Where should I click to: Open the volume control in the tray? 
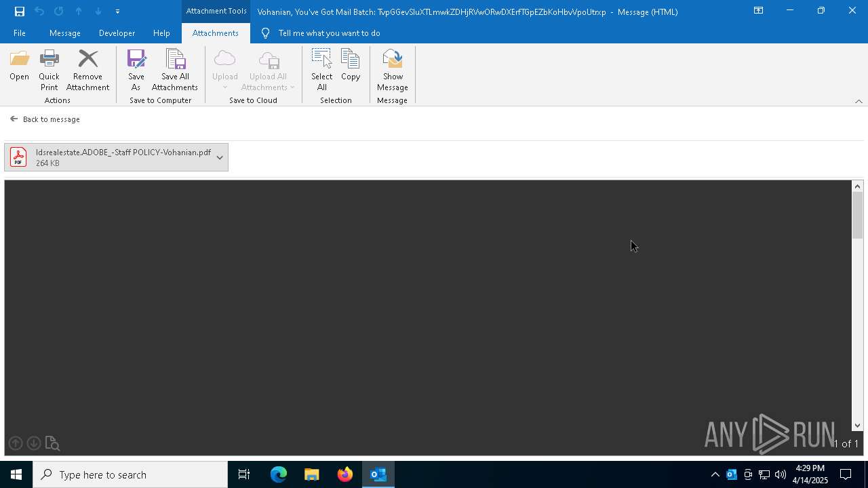[780, 474]
